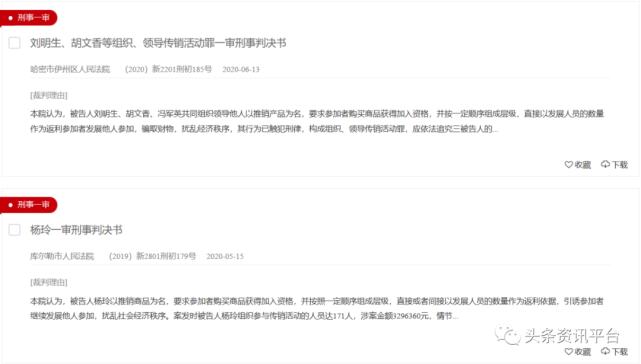Click court name 哈密市伊州区人民法院
641x364 pixels.
[70, 69]
